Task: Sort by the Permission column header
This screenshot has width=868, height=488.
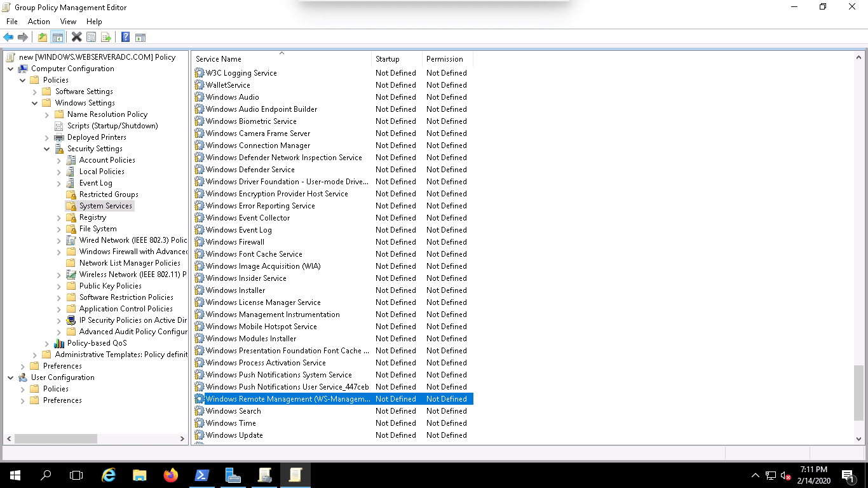Action: coord(447,59)
